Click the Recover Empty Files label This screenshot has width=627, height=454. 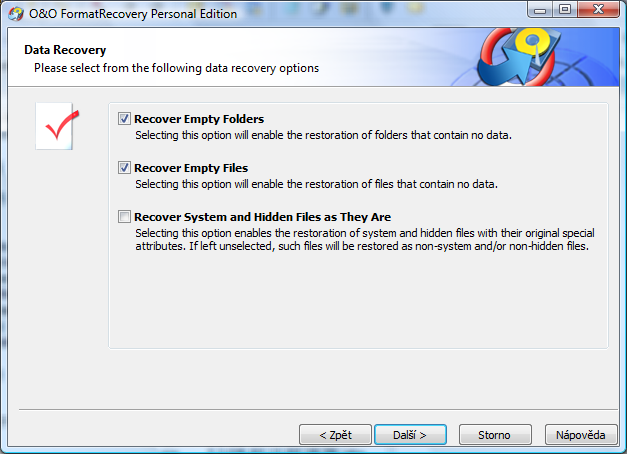click(x=191, y=168)
